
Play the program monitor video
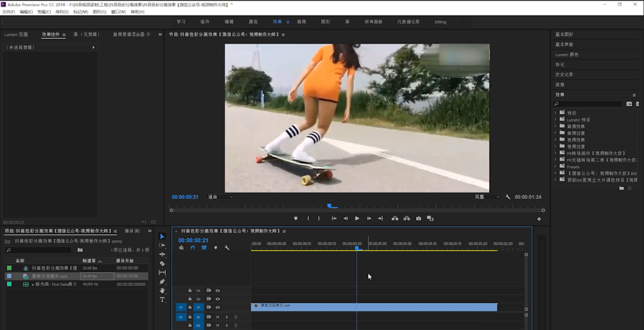357,219
